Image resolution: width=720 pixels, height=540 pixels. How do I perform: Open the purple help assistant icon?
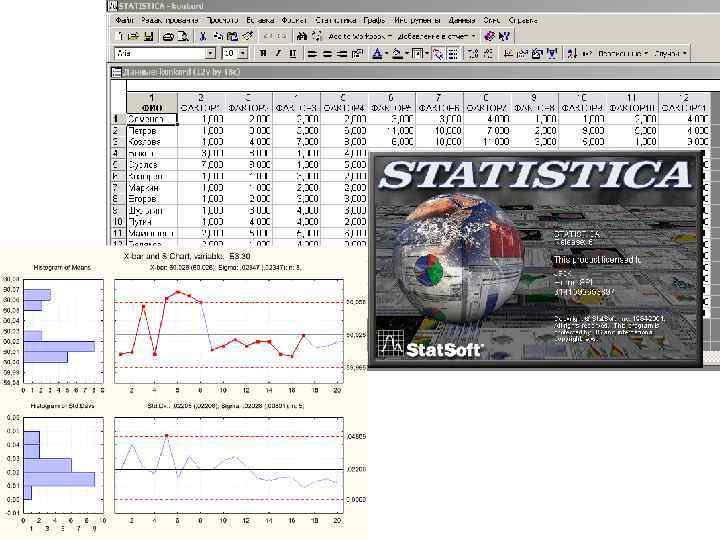click(x=489, y=36)
